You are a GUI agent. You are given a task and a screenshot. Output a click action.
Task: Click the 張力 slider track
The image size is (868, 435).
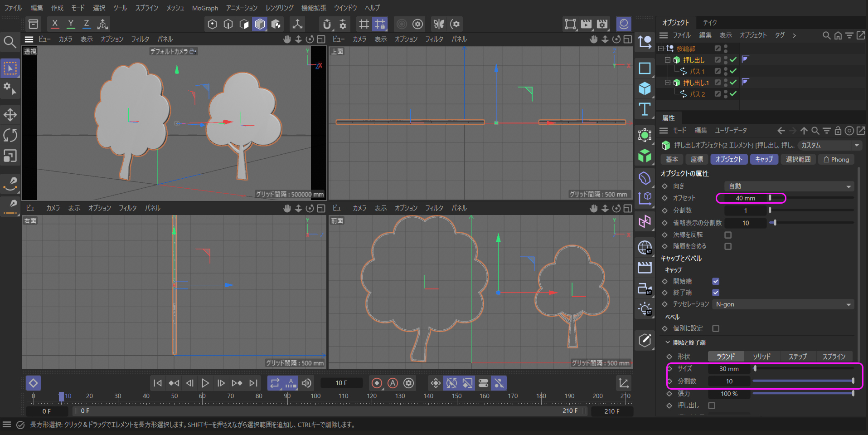tap(802, 394)
